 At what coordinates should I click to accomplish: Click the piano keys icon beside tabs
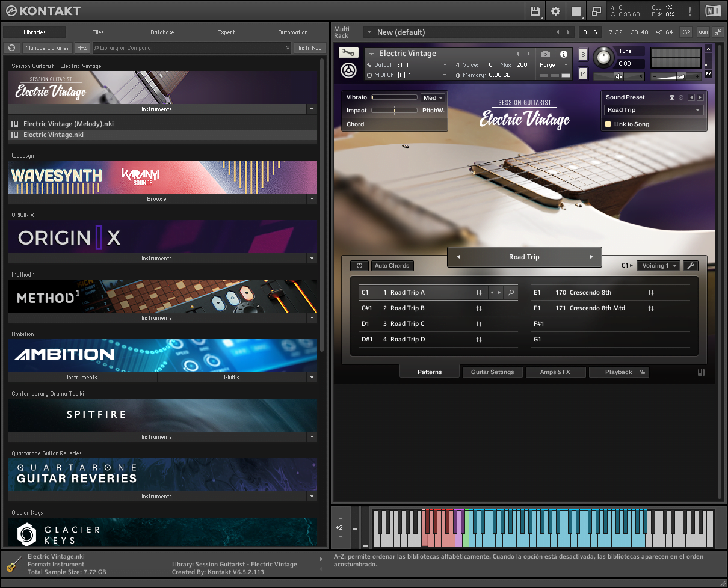tap(702, 373)
